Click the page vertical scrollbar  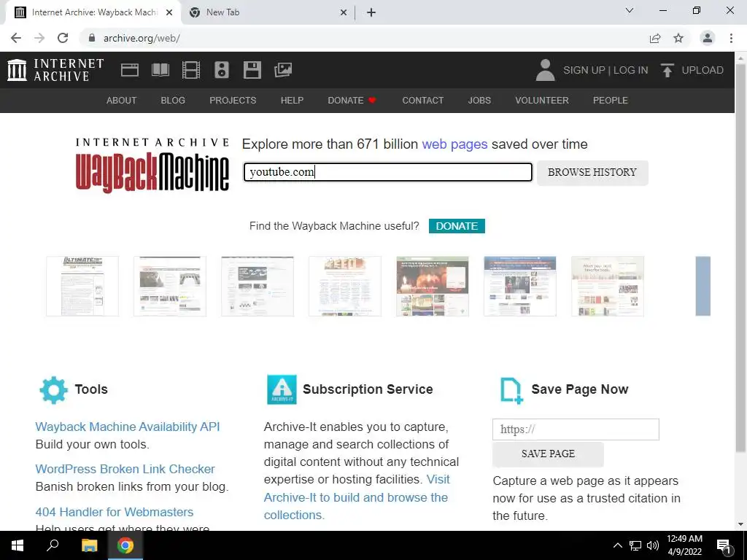pyautogui.click(x=740, y=257)
